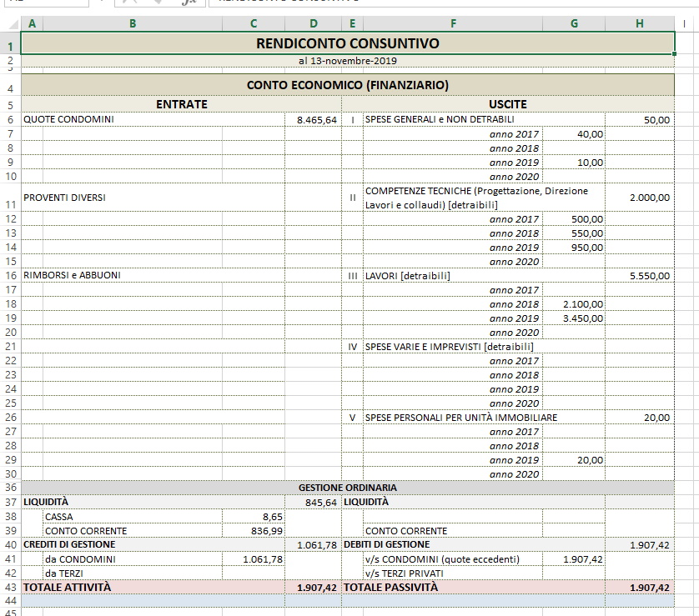
Task: Select the 8,65 cash value
Action: click(x=254, y=517)
